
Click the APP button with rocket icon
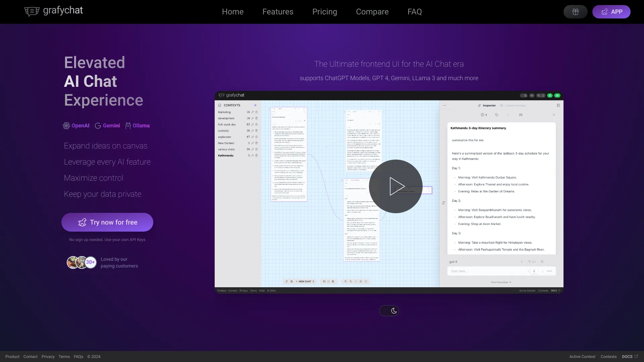tap(611, 11)
